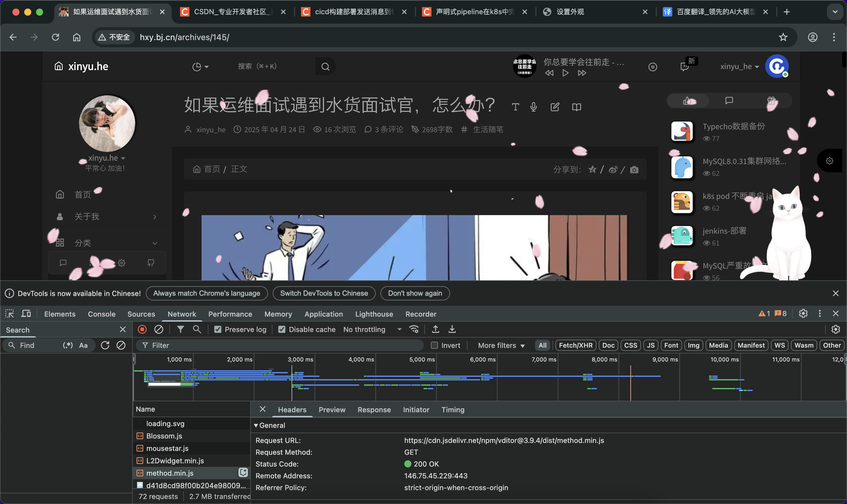The image size is (847, 504).
Task: Click the network search magnifier icon
Action: coord(197,329)
